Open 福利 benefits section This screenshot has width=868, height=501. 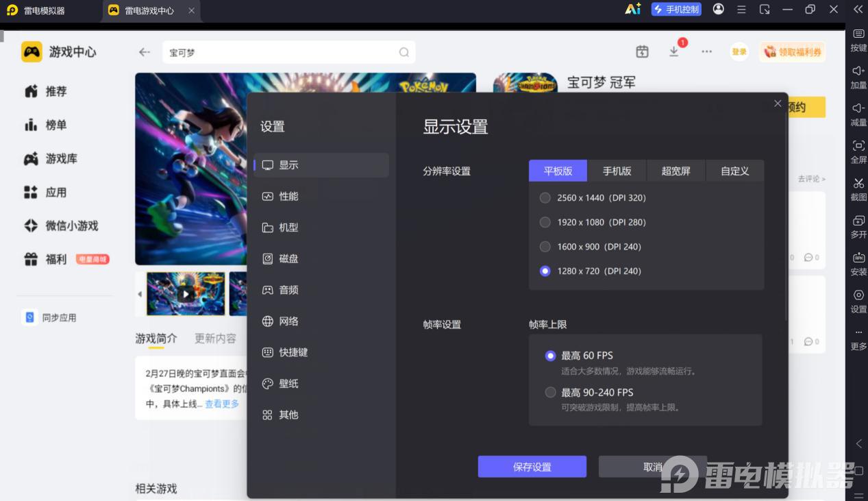click(46, 259)
